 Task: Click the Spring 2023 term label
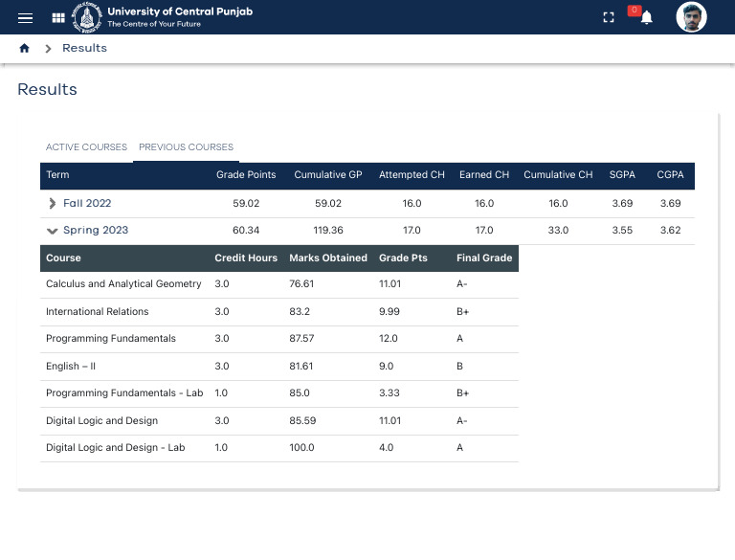pyautogui.click(x=95, y=231)
